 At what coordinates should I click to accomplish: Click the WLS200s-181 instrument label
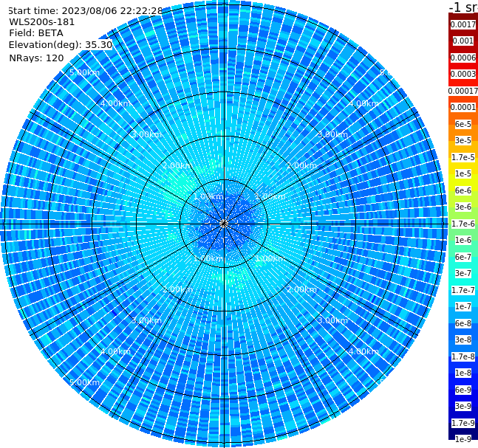(42, 22)
